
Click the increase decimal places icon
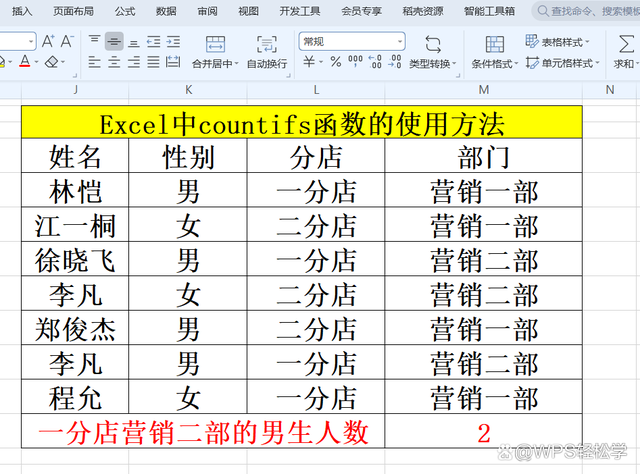point(374,63)
